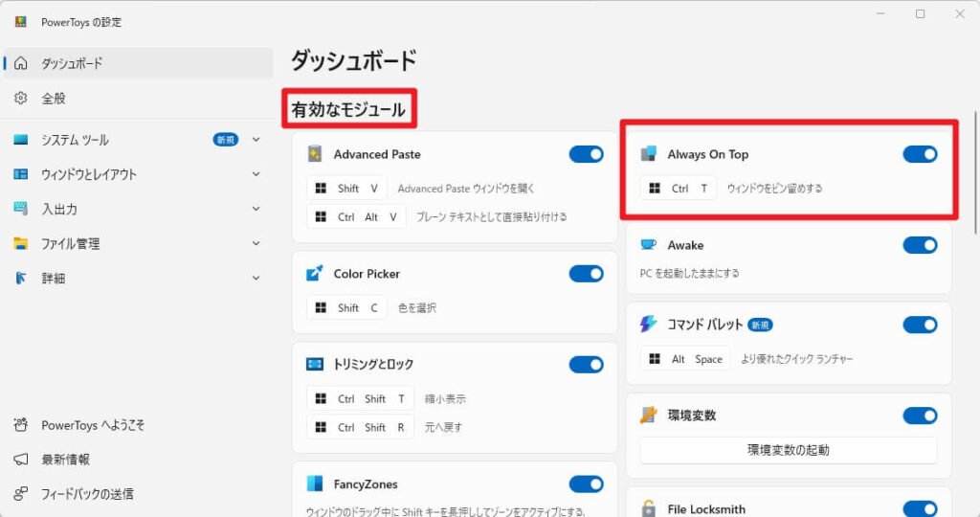Screen dimensions: 980x517
Task: Click the 入出力 keyboard icon
Action: 21,209
